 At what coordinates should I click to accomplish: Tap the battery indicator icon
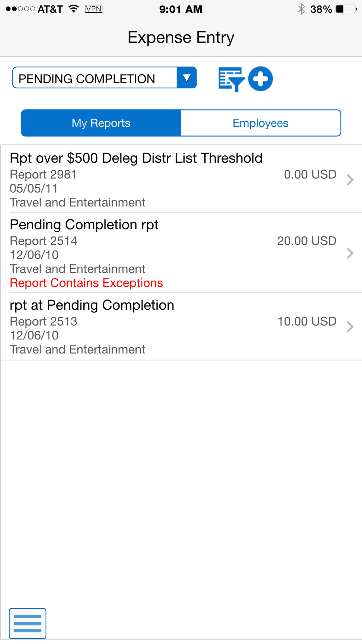click(346, 9)
